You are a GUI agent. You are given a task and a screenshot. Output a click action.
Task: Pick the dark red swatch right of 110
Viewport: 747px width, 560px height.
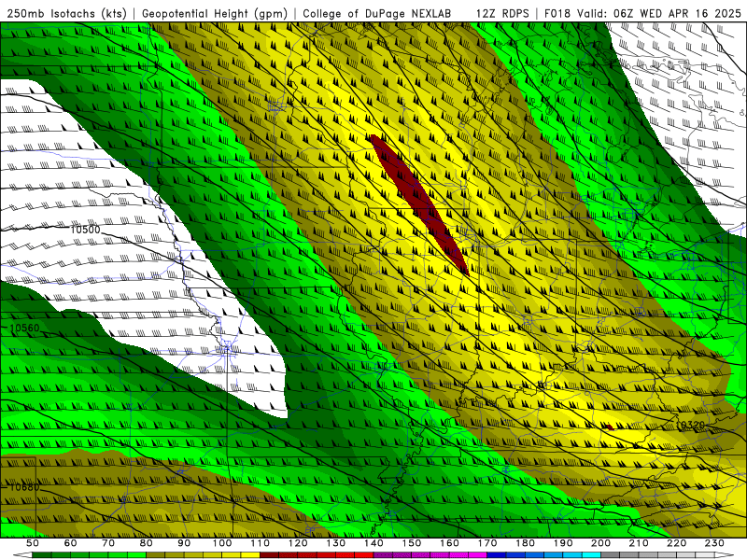point(270,555)
